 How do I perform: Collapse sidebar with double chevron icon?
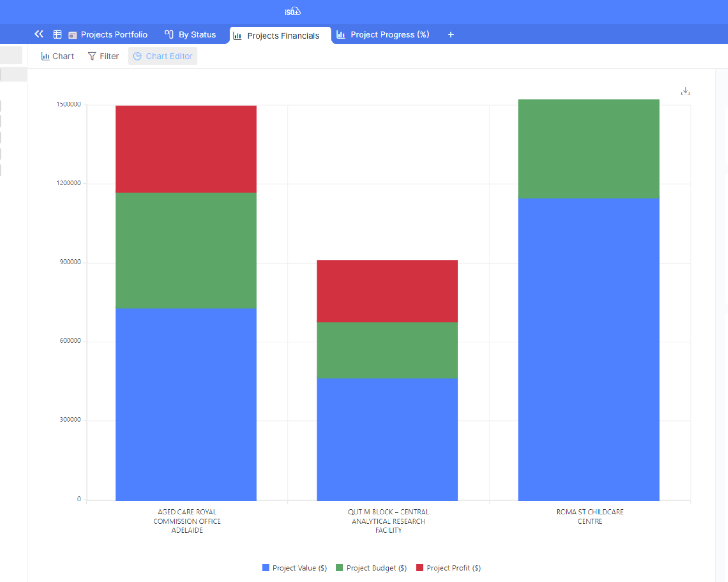(x=39, y=34)
